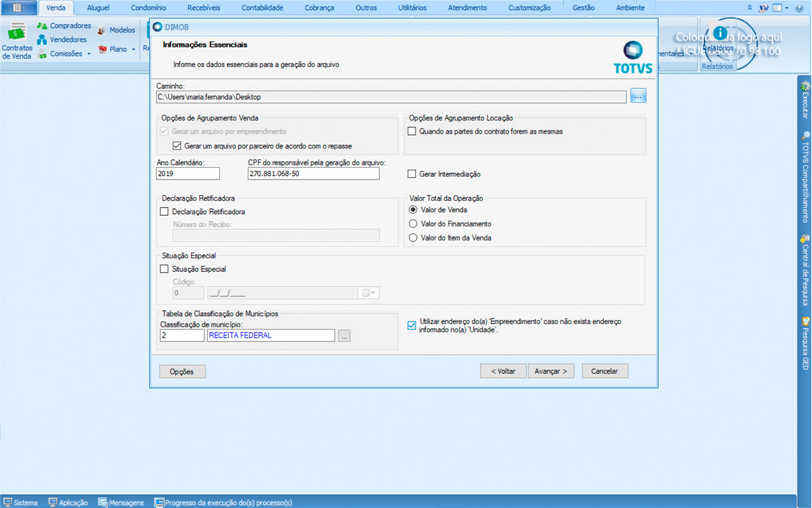Toggle Situação Especial checkbox

[164, 269]
